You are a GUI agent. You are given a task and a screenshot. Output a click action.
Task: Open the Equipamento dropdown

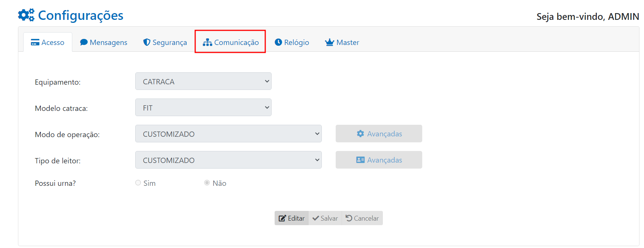point(203,81)
